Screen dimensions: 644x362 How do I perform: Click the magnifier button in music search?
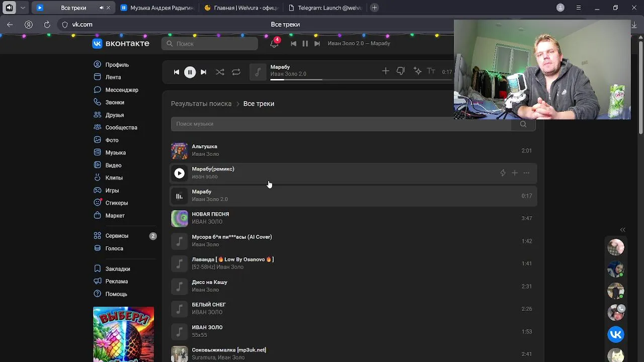(523, 124)
